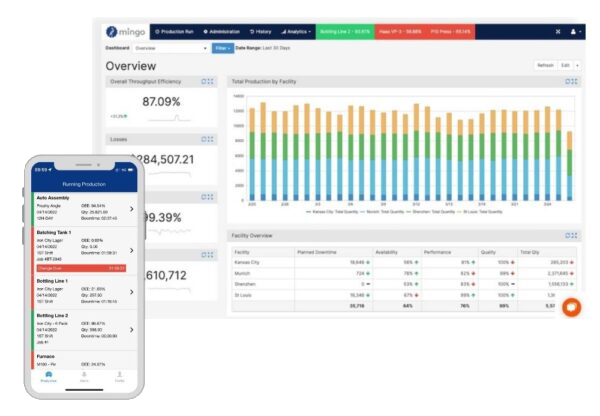Sort by the Facility column header
The width and height of the screenshot is (600, 416).
[x=263, y=252]
